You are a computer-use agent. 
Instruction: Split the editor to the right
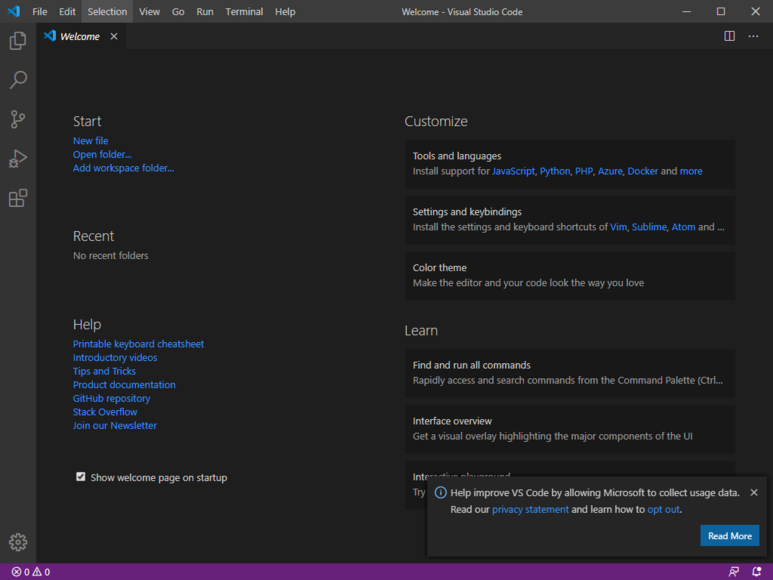tap(730, 36)
